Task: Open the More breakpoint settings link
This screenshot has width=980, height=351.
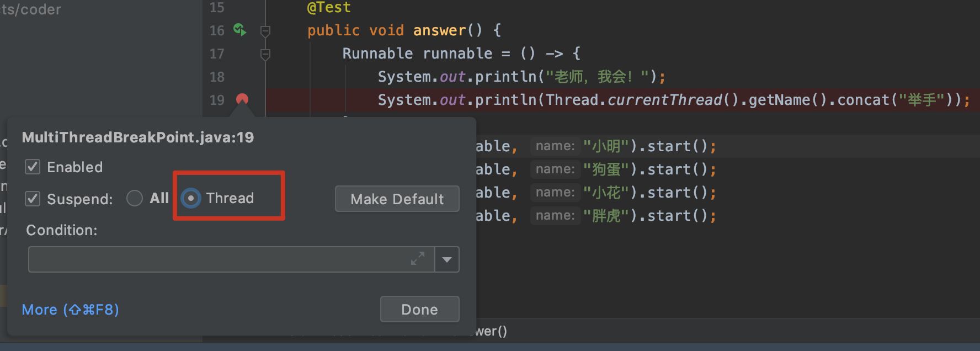Action: click(70, 310)
